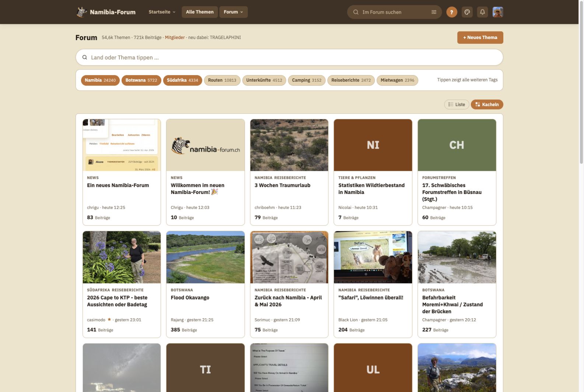Expand the Startseite dropdown menu
The width and height of the screenshot is (584, 392).
tap(162, 12)
